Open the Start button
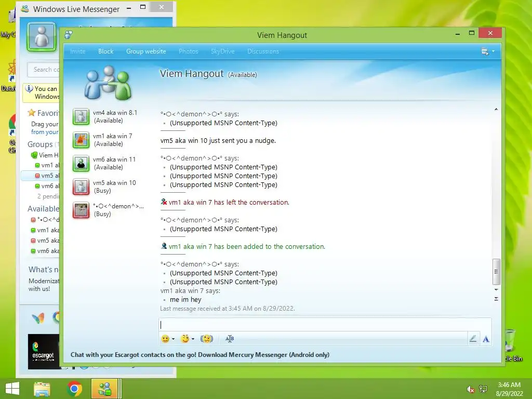Screen dimensions: 532x399 (12, 389)
